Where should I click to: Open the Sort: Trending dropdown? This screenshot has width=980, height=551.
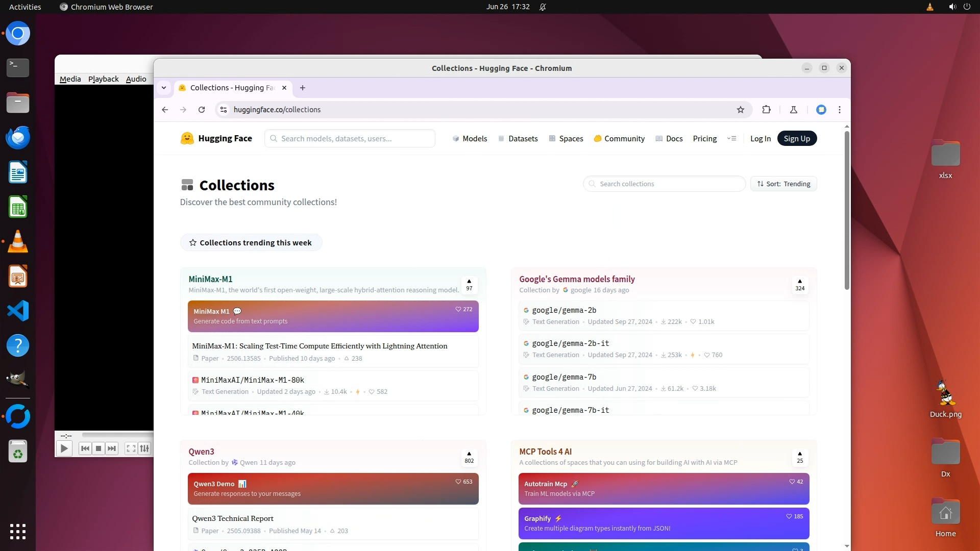tap(783, 184)
